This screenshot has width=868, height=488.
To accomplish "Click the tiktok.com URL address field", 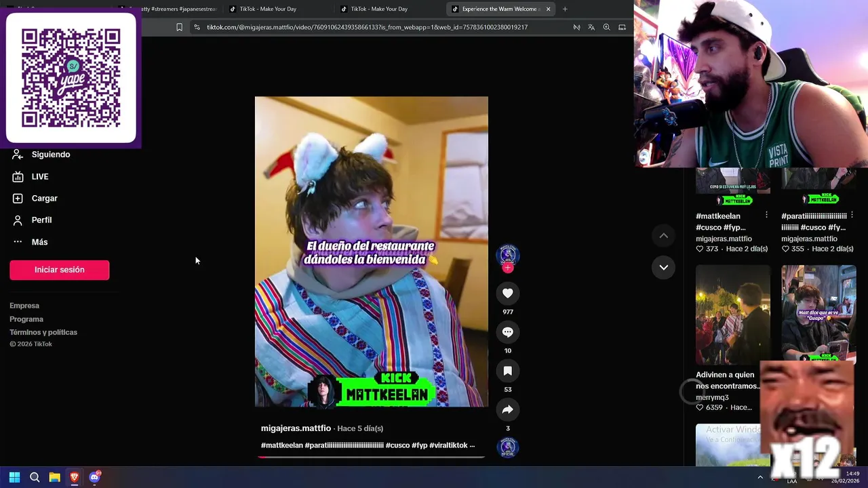I will (367, 27).
